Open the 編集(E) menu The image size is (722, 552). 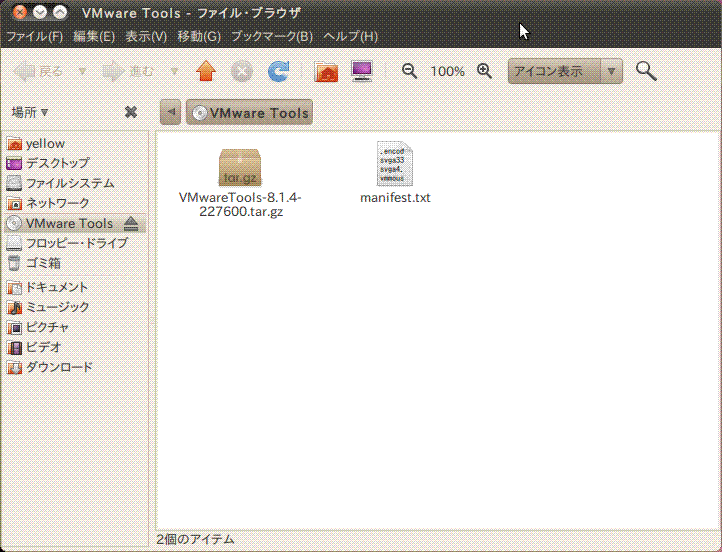[x=94, y=36]
